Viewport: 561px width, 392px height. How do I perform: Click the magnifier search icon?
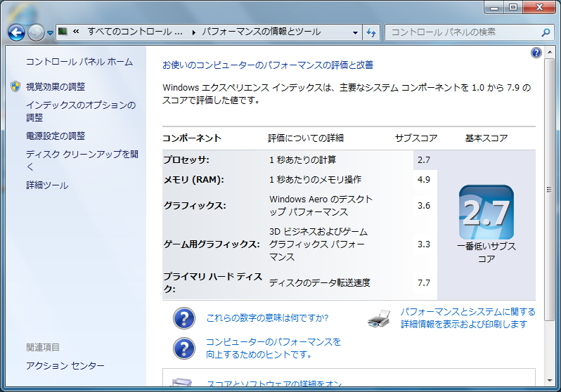546,32
